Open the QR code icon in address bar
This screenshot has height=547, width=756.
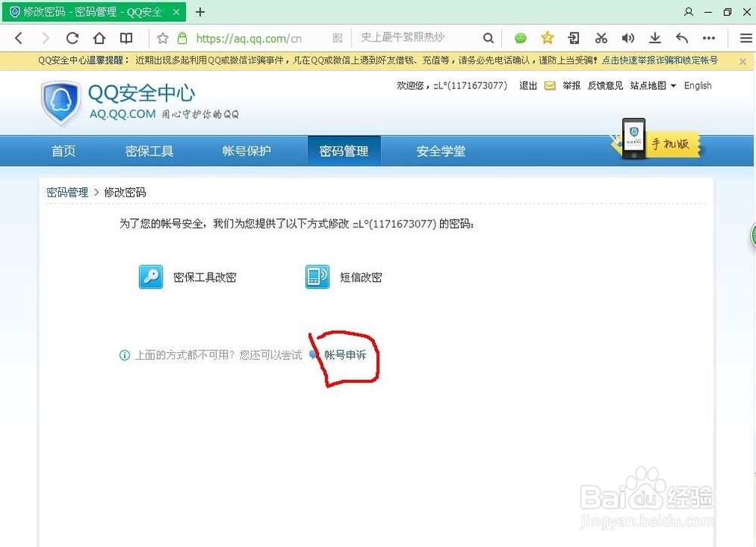tap(337, 38)
